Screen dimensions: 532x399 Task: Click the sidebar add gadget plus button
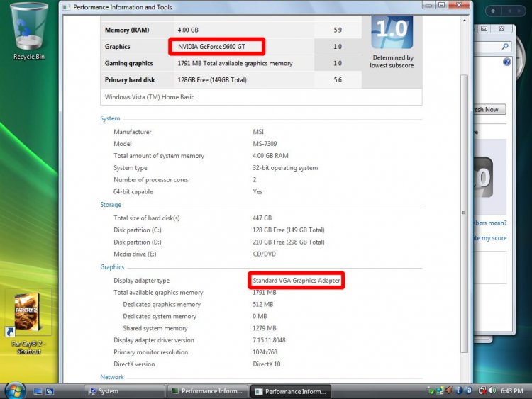tap(493, 11)
